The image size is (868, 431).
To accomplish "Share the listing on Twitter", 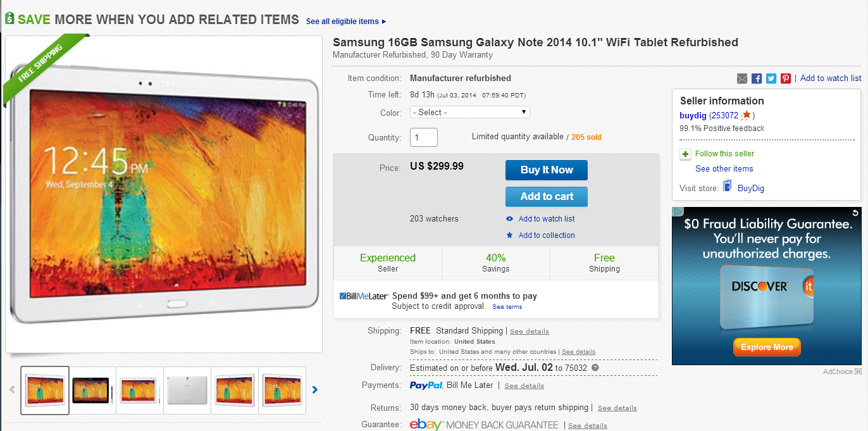I will click(771, 78).
